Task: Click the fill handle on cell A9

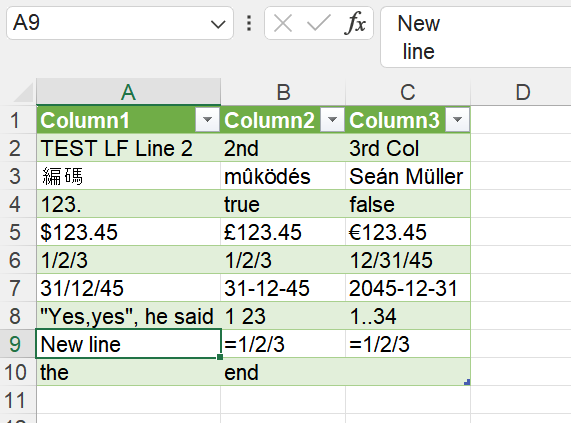Action: pos(220,357)
